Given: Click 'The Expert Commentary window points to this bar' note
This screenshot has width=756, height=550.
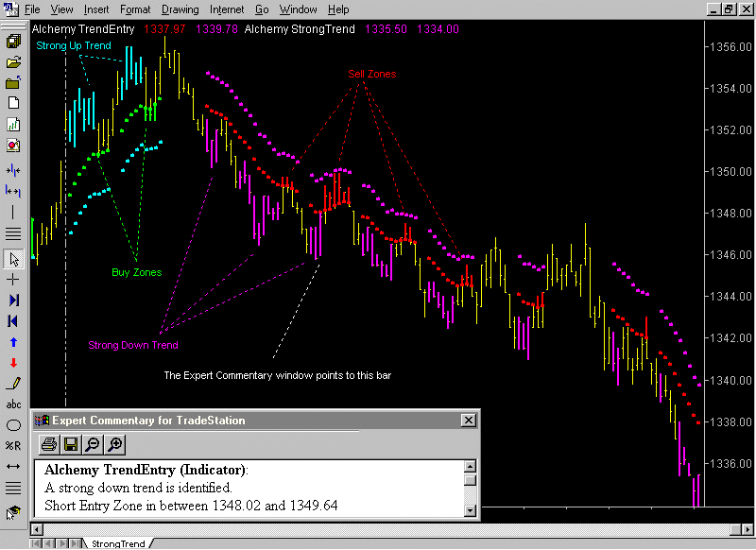Looking at the screenshot, I should pos(277,375).
